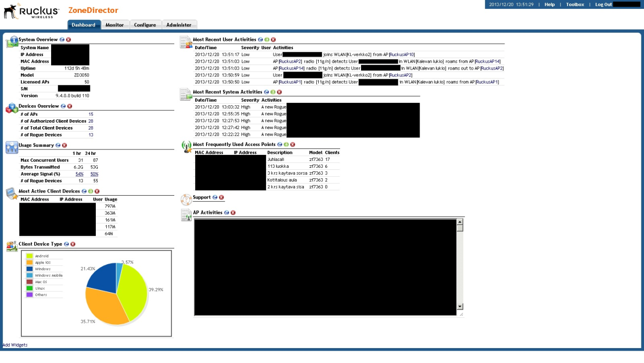Click Add Widgets link

(15, 345)
